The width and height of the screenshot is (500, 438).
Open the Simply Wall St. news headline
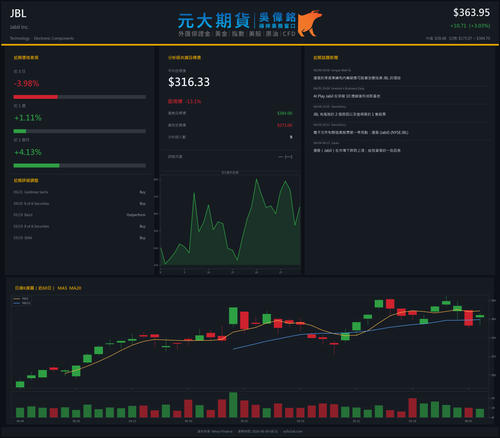tap(357, 78)
